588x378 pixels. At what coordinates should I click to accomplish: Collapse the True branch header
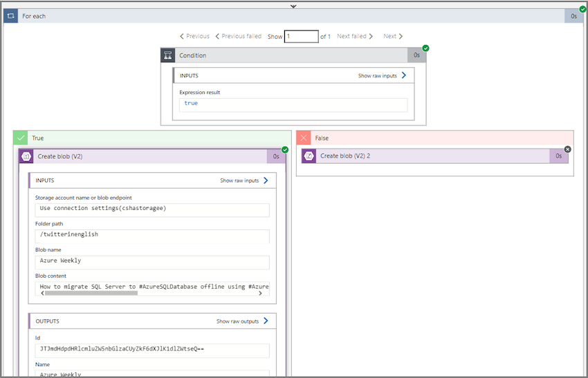152,138
